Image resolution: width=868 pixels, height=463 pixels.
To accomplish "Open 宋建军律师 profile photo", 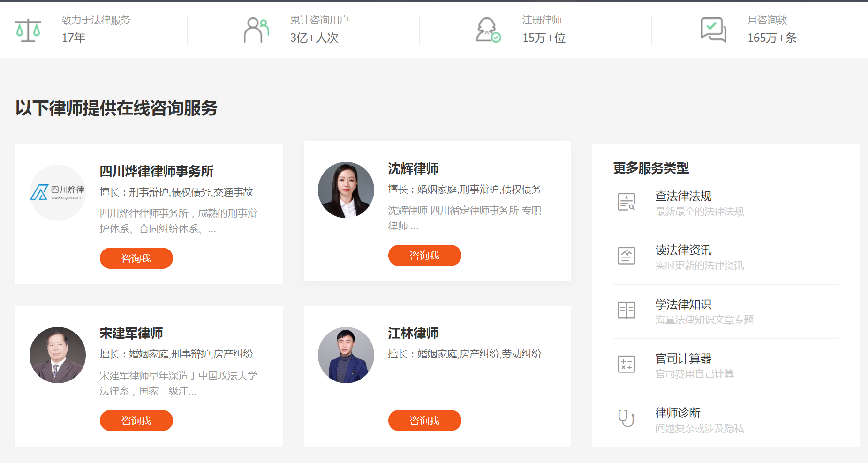I will click(58, 355).
